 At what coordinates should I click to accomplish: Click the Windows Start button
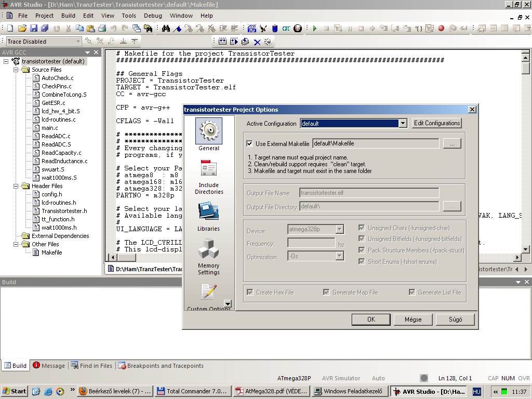(x=14, y=391)
